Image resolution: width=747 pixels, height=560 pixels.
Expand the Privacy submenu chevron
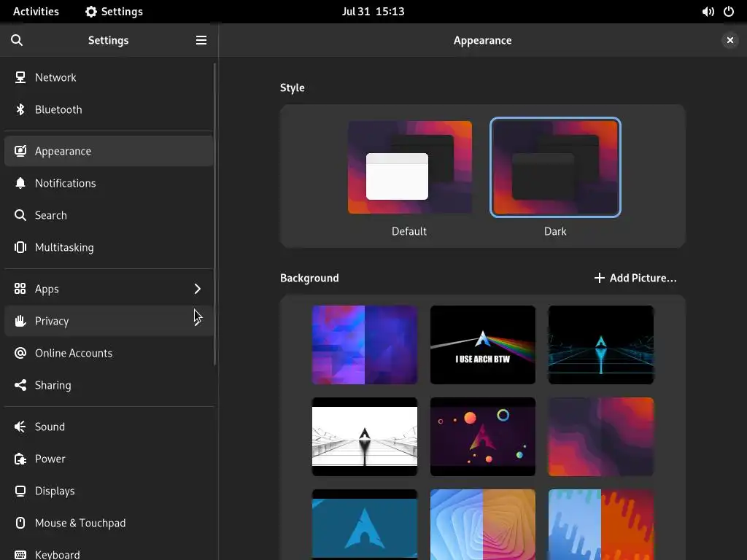pos(197,321)
